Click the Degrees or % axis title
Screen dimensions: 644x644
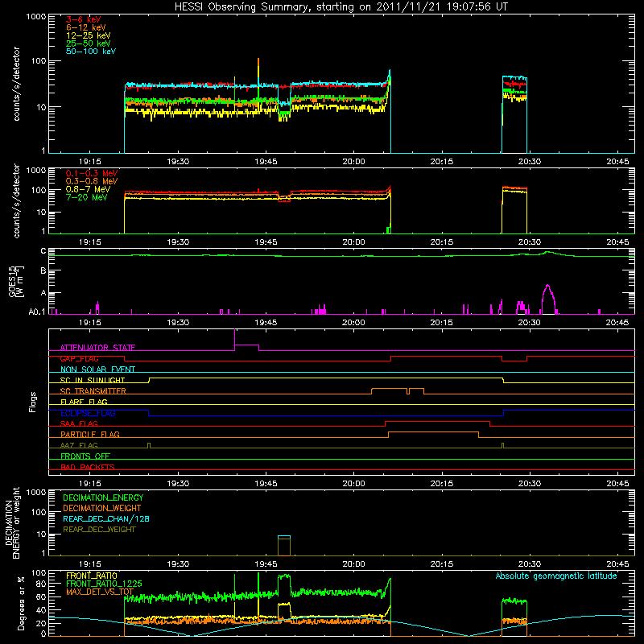[x=21, y=604]
